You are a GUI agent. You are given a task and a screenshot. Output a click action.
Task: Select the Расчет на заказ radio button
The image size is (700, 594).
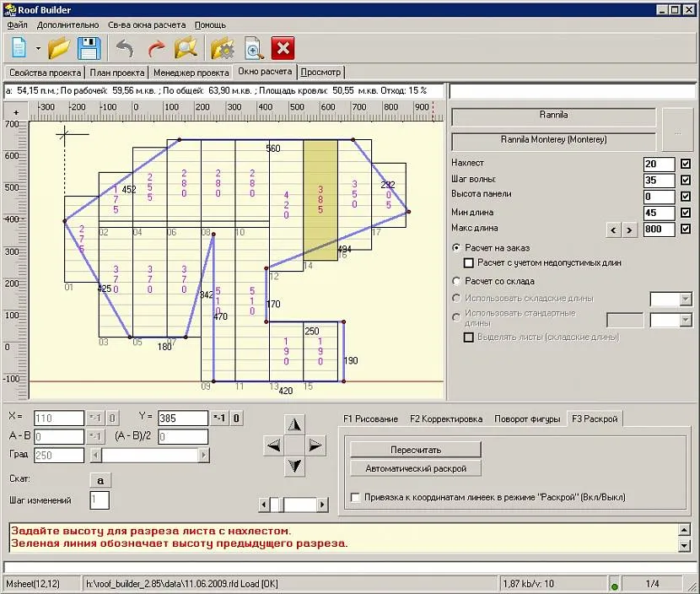[x=456, y=247]
